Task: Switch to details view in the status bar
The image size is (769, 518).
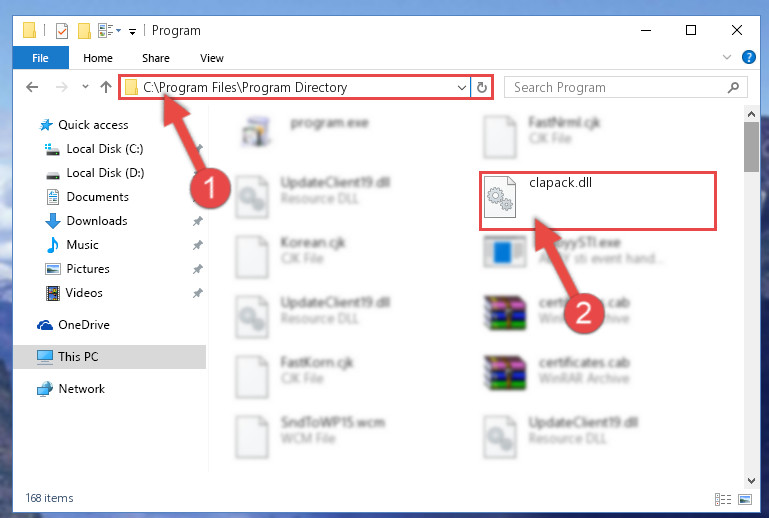Action: [723, 499]
